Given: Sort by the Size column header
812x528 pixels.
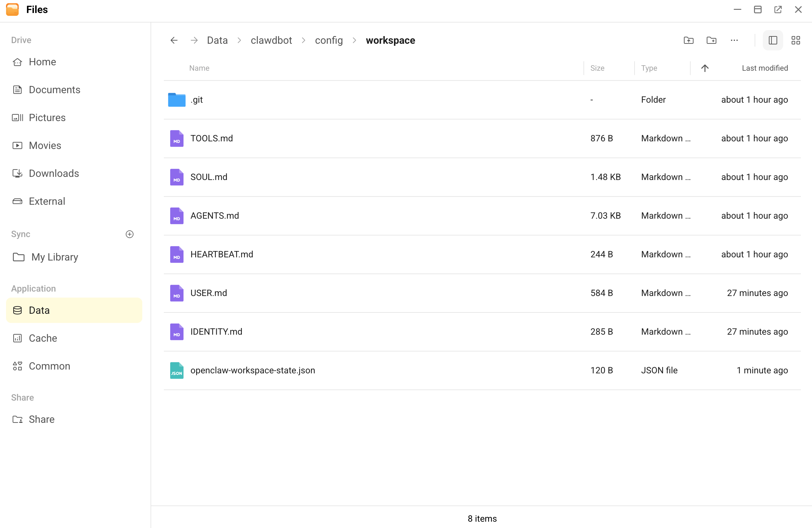Looking at the screenshot, I should [x=597, y=68].
